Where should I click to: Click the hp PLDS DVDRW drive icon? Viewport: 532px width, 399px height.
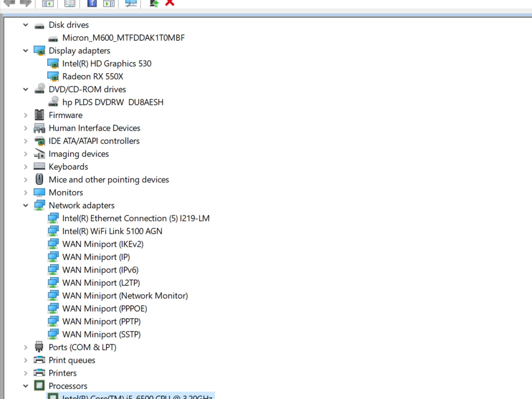pyautogui.click(x=53, y=102)
